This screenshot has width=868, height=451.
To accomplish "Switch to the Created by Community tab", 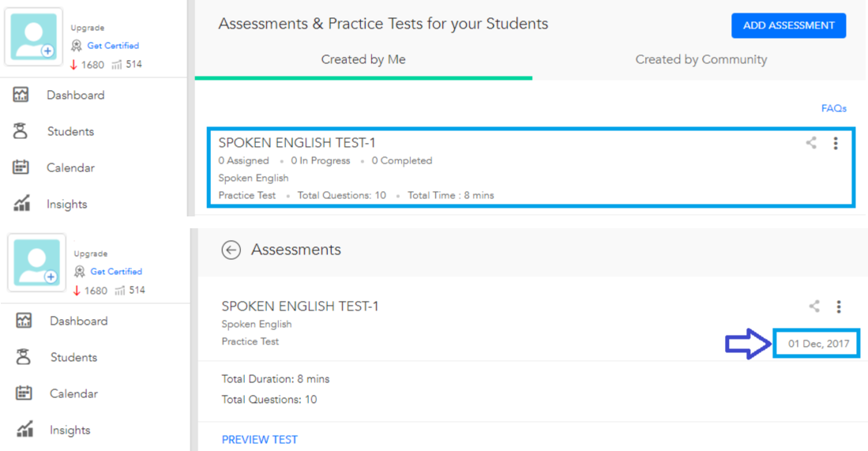I will [x=701, y=60].
